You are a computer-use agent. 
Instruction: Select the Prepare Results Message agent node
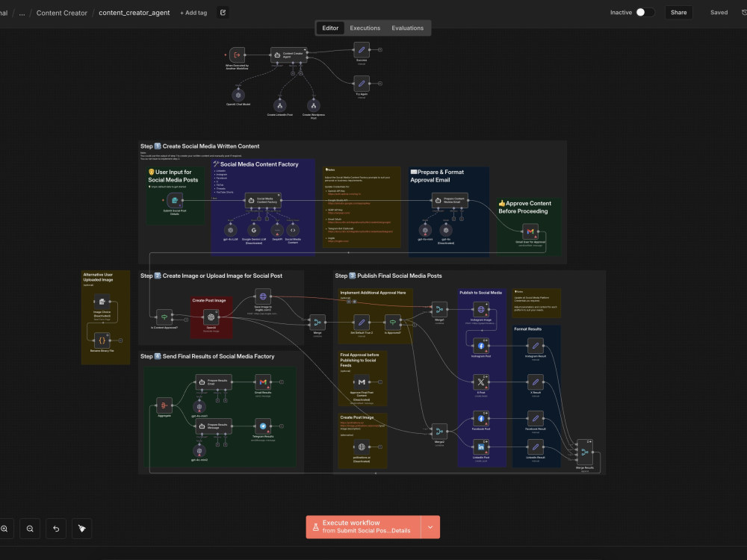coord(214,426)
